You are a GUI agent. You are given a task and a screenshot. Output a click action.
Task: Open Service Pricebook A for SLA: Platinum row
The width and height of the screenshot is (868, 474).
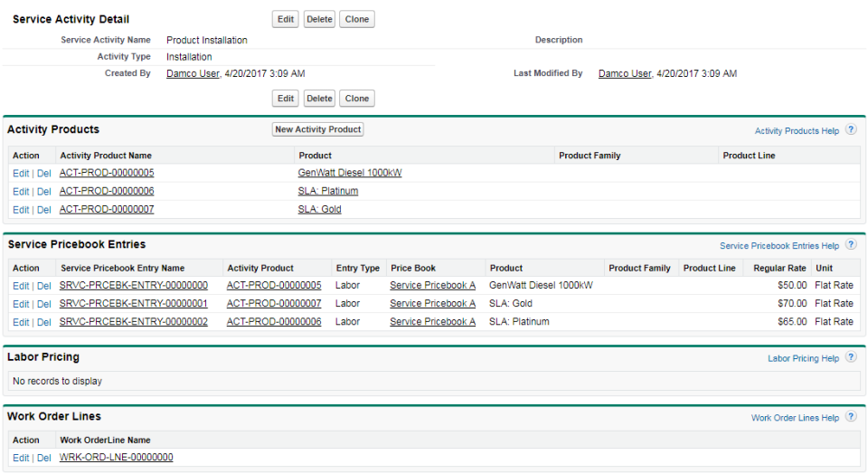432,322
